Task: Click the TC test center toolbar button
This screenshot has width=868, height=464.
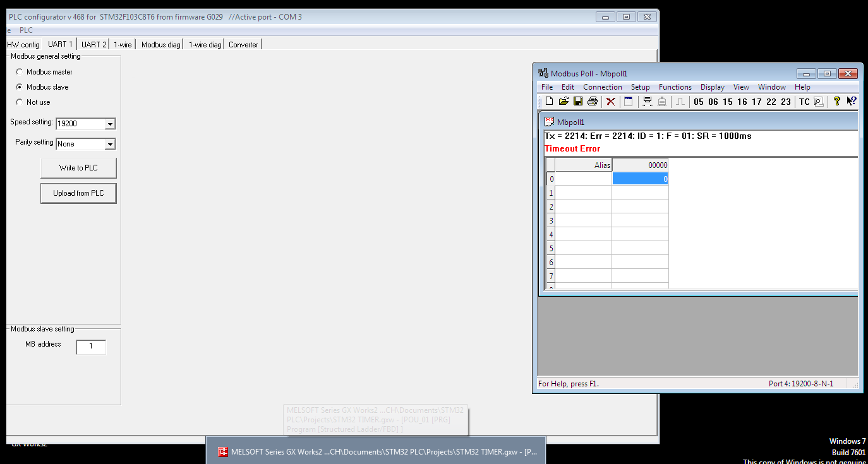Action: click(804, 102)
